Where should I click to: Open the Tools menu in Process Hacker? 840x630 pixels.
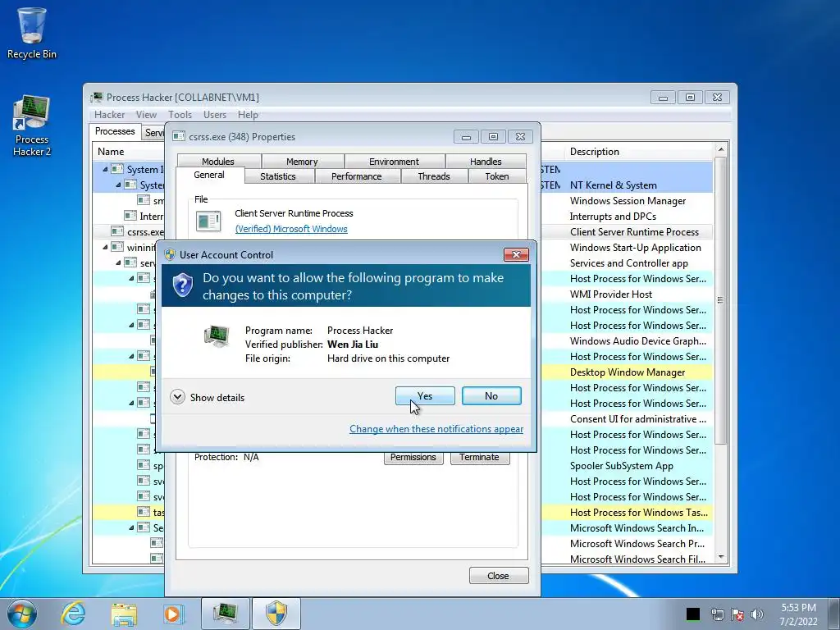(x=180, y=115)
